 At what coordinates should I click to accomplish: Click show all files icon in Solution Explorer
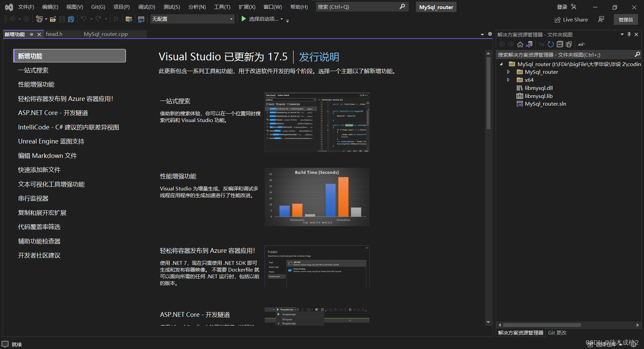click(569, 44)
